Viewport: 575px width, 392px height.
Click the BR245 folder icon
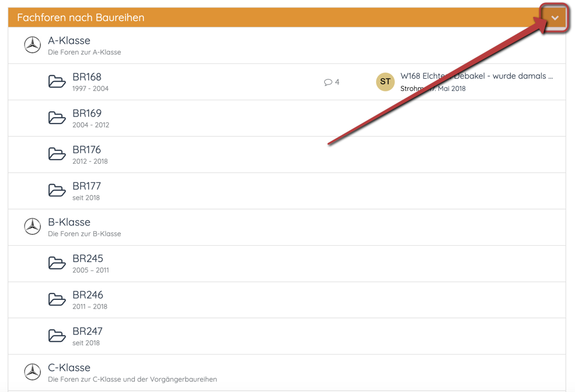(x=57, y=263)
